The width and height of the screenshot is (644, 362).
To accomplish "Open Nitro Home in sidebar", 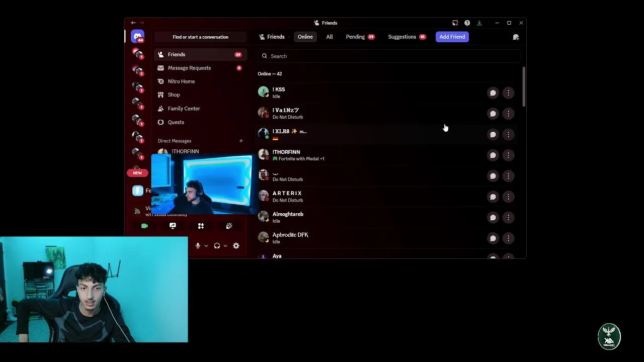I will tap(200, 81).
